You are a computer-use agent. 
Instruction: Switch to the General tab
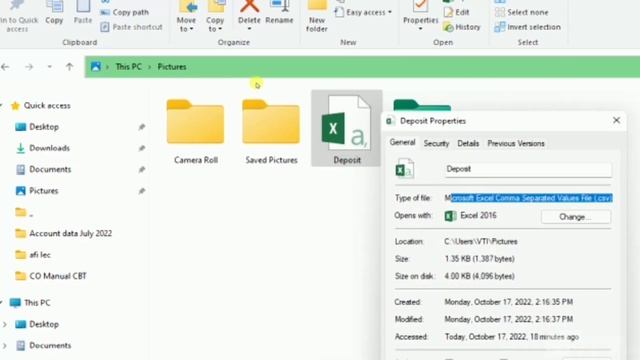[x=402, y=142]
